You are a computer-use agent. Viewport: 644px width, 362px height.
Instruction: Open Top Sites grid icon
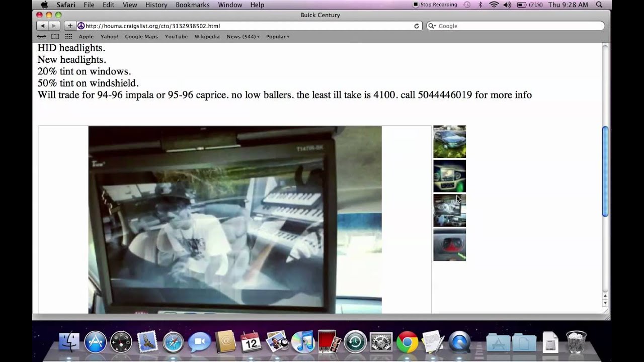[x=68, y=37]
